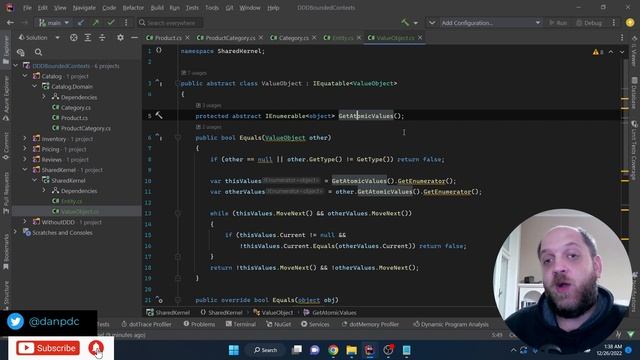640x360 pixels.
Task: Expand Dependencies under Catalog.Domain
Action: pyautogui.click(x=44, y=97)
